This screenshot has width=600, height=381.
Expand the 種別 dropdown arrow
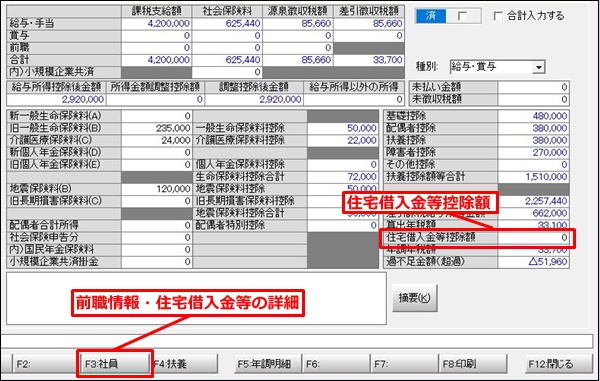(x=538, y=67)
